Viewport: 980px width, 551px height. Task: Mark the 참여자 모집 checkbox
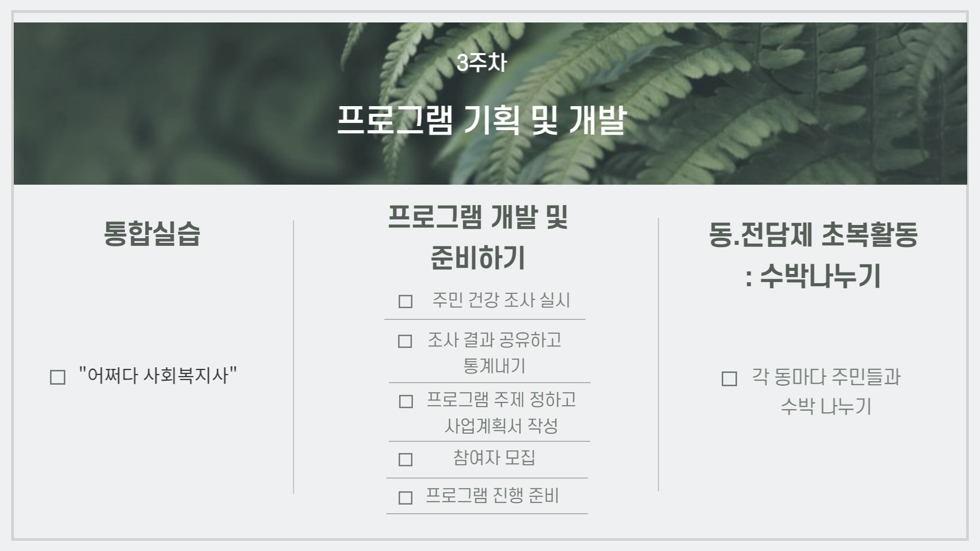[405, 460]
